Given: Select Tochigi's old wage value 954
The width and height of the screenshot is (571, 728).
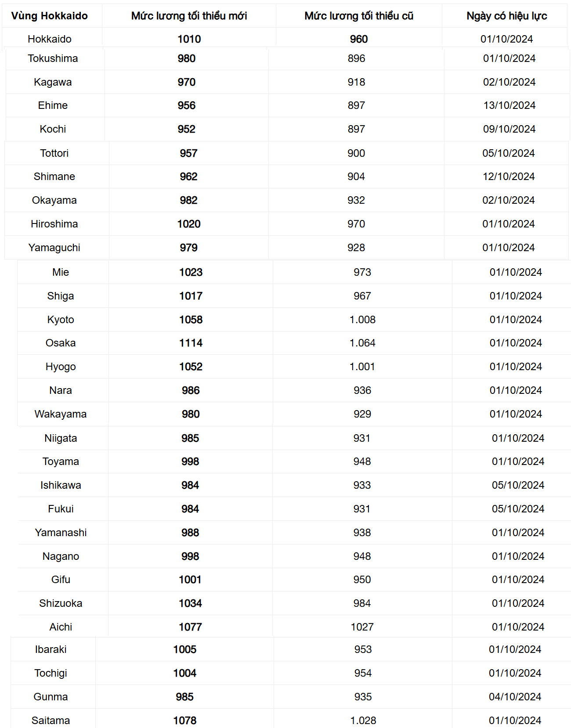Looking at the screenshot, I should click(x=363, y=673).
